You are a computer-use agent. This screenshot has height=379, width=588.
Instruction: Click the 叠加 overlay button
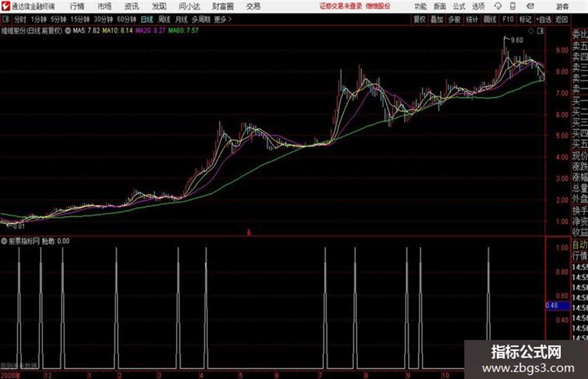tap(437, 19)
